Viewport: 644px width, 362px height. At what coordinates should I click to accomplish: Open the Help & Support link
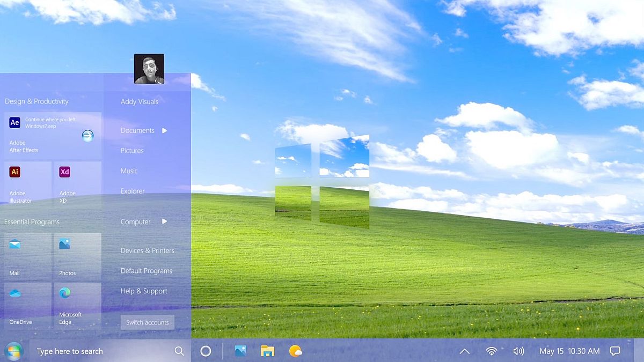144,291
